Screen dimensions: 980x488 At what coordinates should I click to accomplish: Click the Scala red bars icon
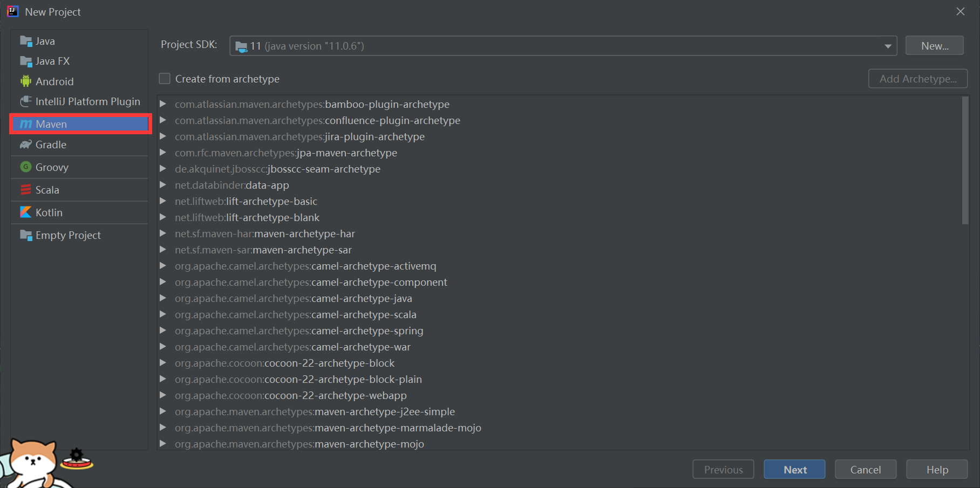point(26,190)
